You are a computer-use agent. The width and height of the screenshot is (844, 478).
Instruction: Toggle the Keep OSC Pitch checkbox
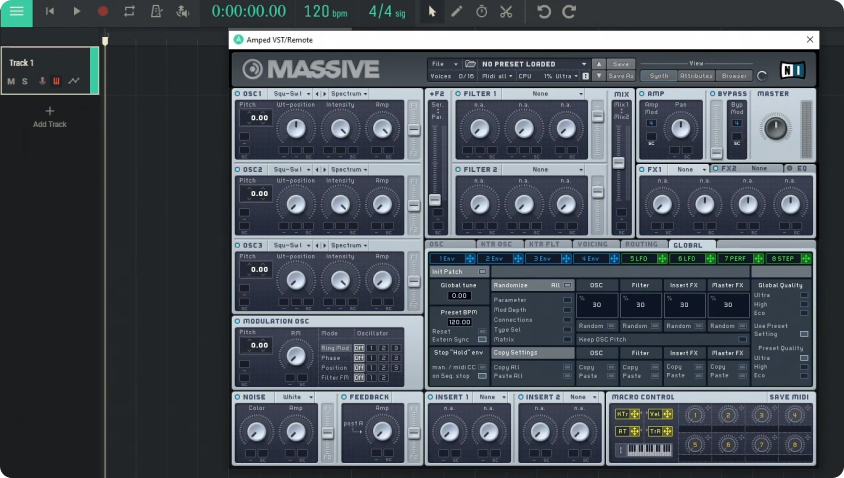pyautogui.click(x=741, y=340)
